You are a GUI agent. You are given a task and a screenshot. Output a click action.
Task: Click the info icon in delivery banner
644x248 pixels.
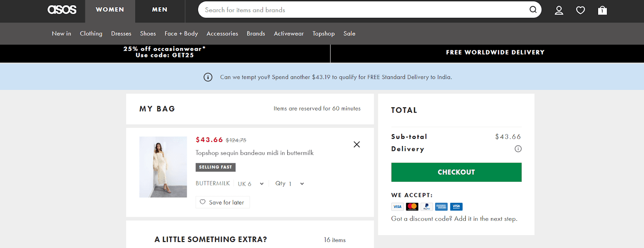point(208,77)
